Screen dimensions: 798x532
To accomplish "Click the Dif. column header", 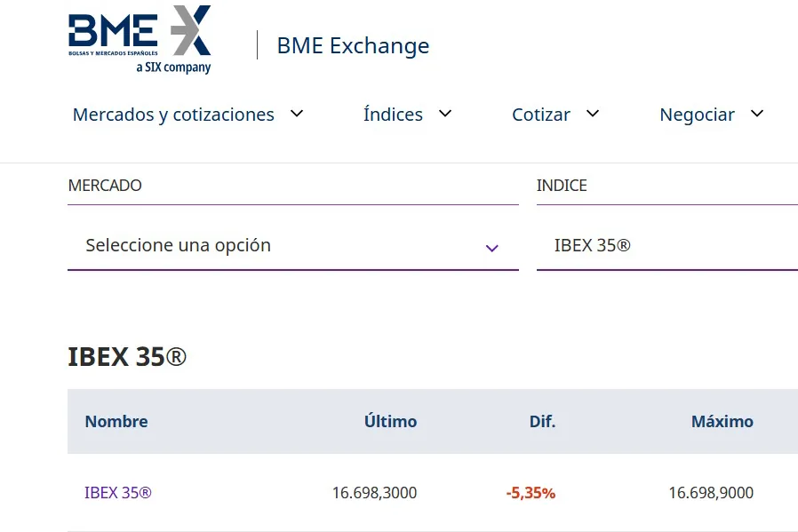I will click(542, 421).
